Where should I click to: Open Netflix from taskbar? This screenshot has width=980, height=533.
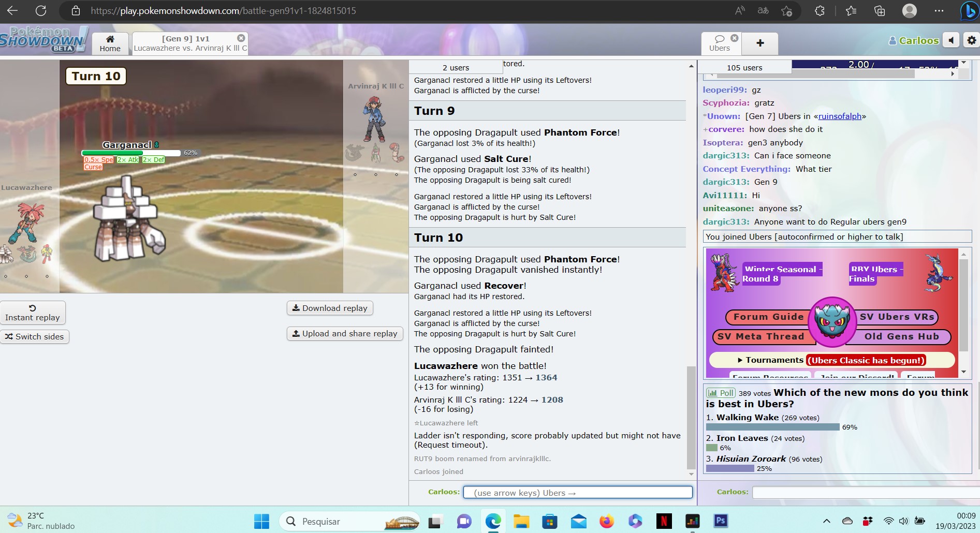pyautogui.click(x=664, y=521)
